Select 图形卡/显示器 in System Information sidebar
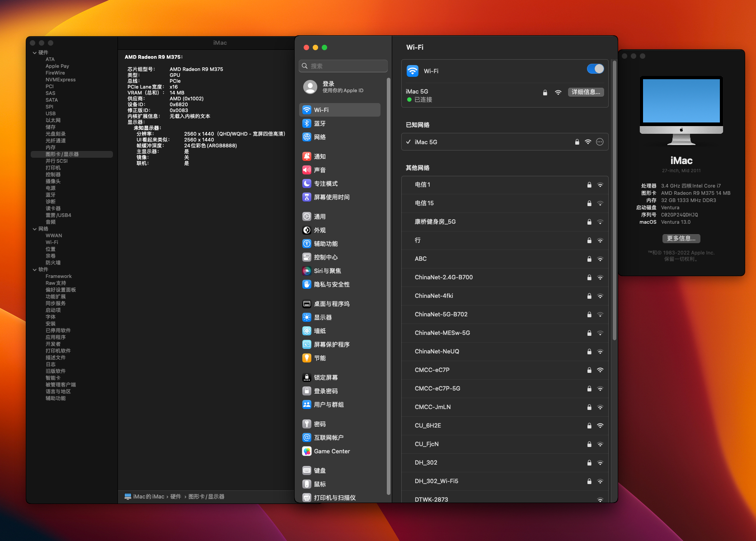The height and width of the screenshot is (541, 756). [x=72, y=155]
